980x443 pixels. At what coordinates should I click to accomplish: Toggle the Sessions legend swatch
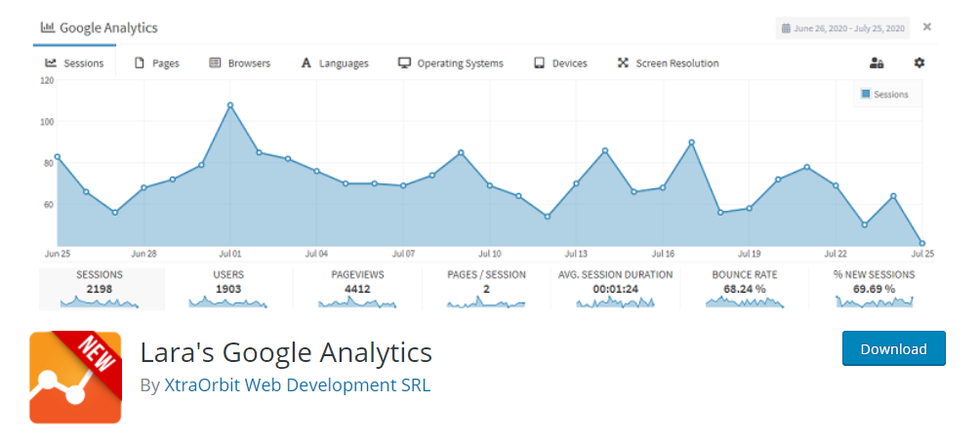click(x=866, y=94)
